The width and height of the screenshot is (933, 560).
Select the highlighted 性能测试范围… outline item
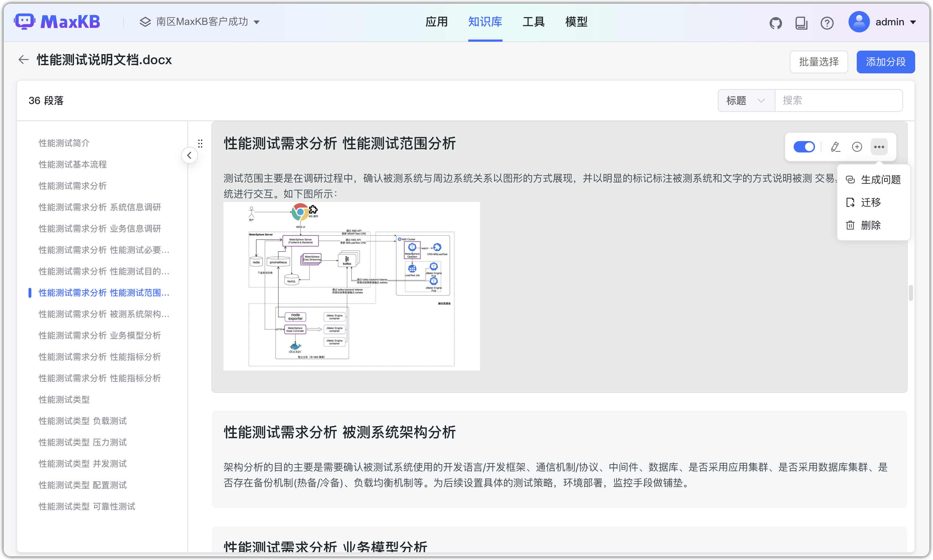(104, 293)
